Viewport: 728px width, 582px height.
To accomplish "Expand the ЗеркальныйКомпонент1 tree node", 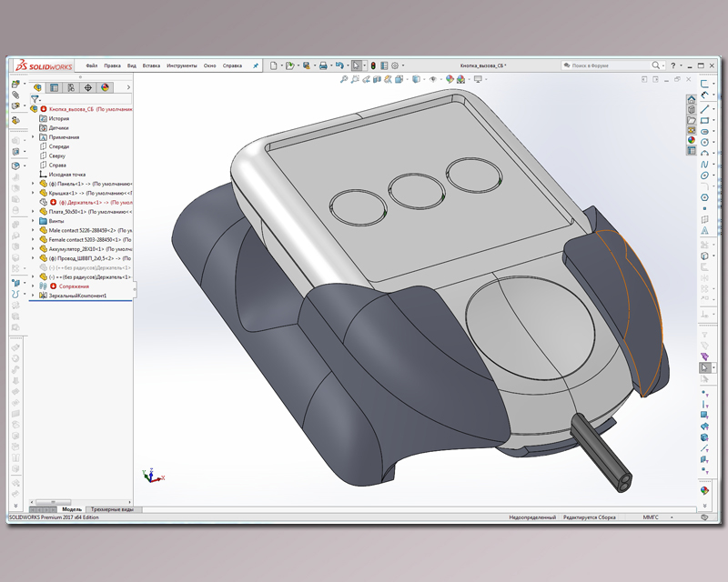I will pos(33,296).
